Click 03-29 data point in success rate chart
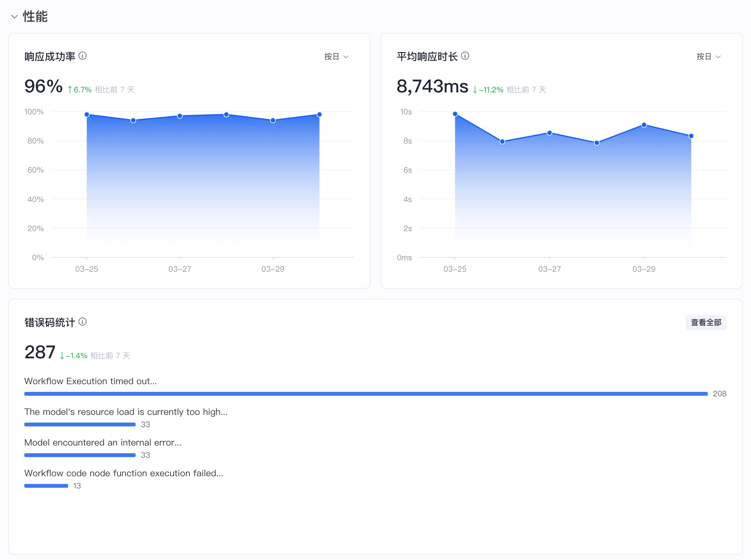751x560 pixels. coord(273,120)
